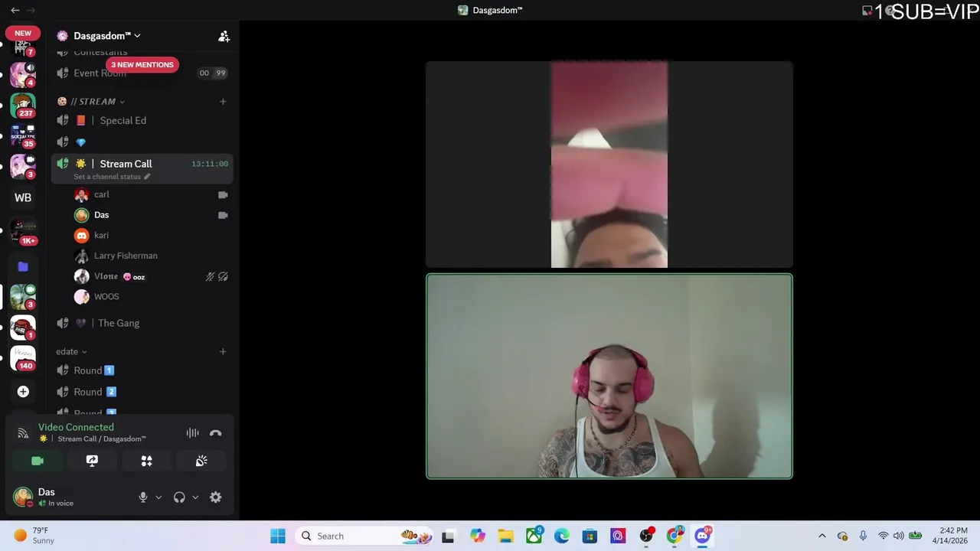Create channel in edate category

223,351
